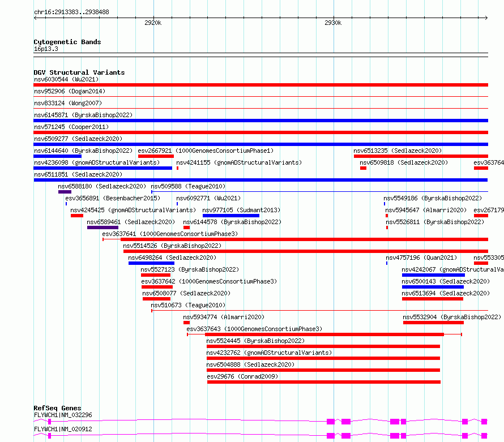The width and height of the screenshot is (504, 442).
Task: Click the blue bar under nsv6144640
Action: click(x=58, y=156)
